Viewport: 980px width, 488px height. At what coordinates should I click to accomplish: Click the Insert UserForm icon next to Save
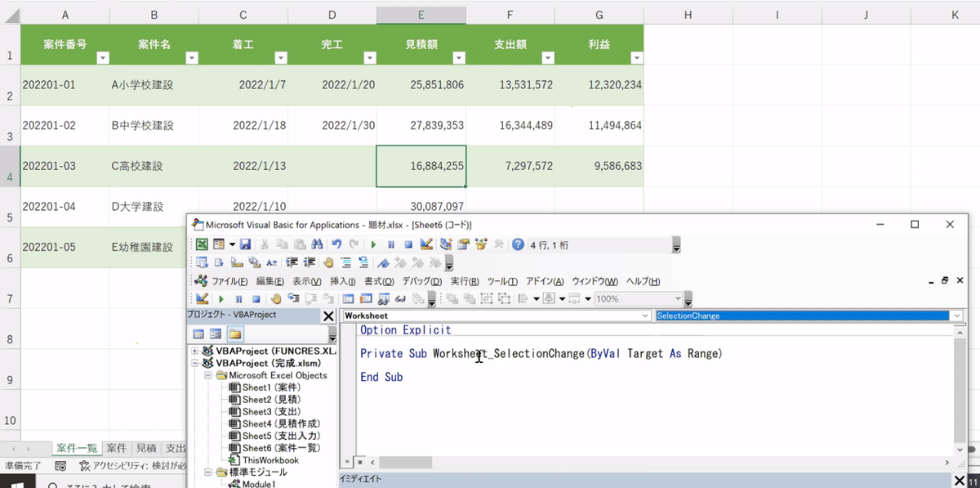pyautogui.click(x=220, y=244)
